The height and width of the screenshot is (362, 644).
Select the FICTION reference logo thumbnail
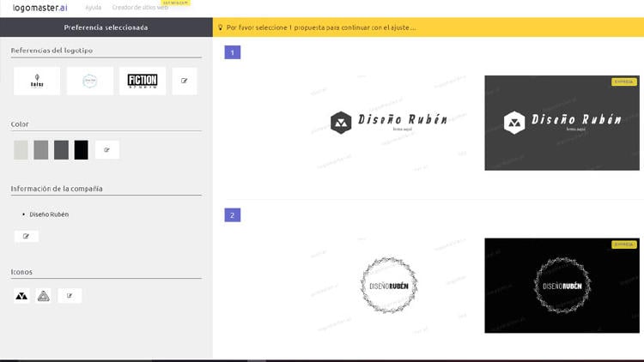(143, 81)
